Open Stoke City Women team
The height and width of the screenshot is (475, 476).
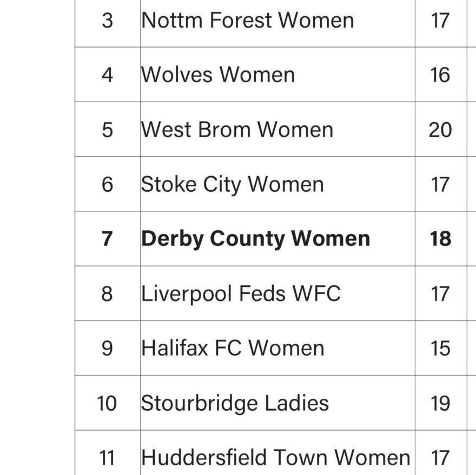[232, 184]
